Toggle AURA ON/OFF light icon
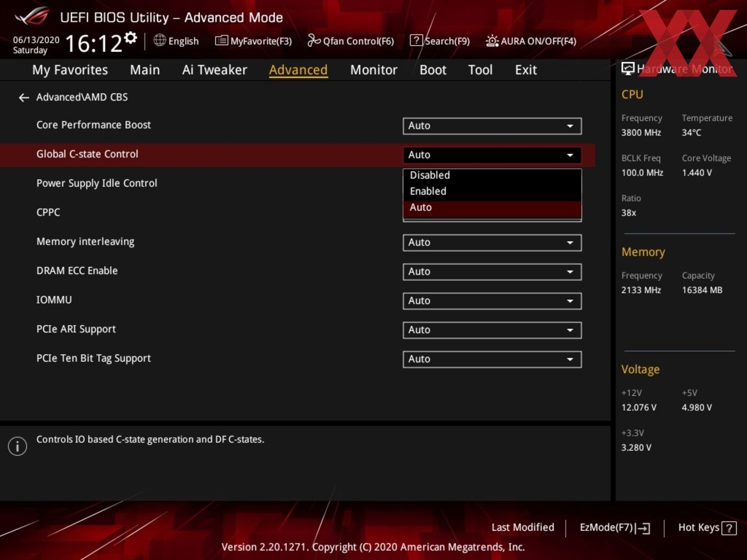Screen dimensions: 747x560 coord(492,41)
